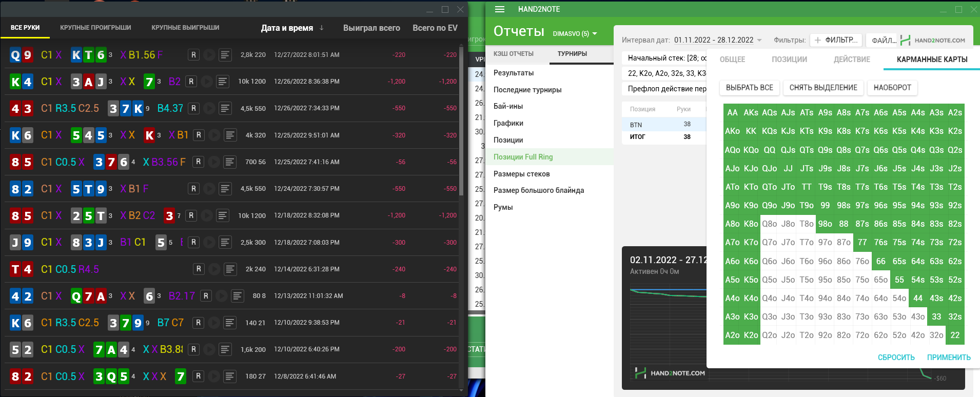The width and height of the screenshot is (980, 397).
Task: Click ПРИМЕНИТЬ to apply the filter
Action: coord(949,358)
